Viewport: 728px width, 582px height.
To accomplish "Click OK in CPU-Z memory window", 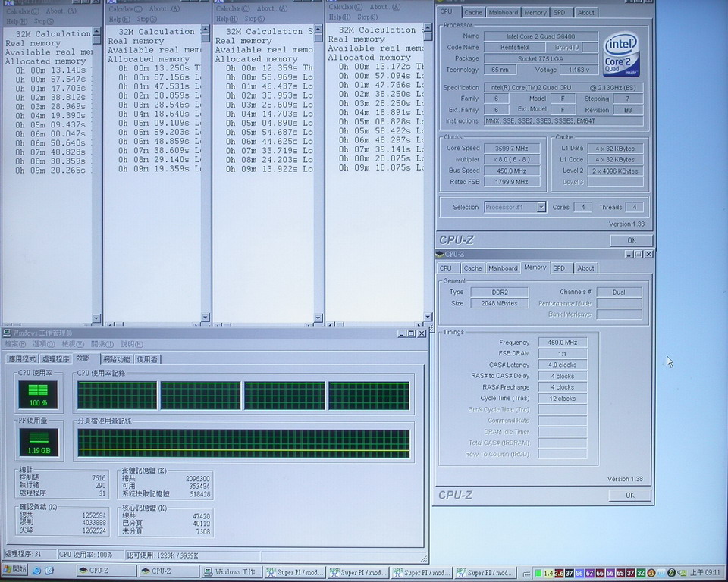I will click(629, 495).
